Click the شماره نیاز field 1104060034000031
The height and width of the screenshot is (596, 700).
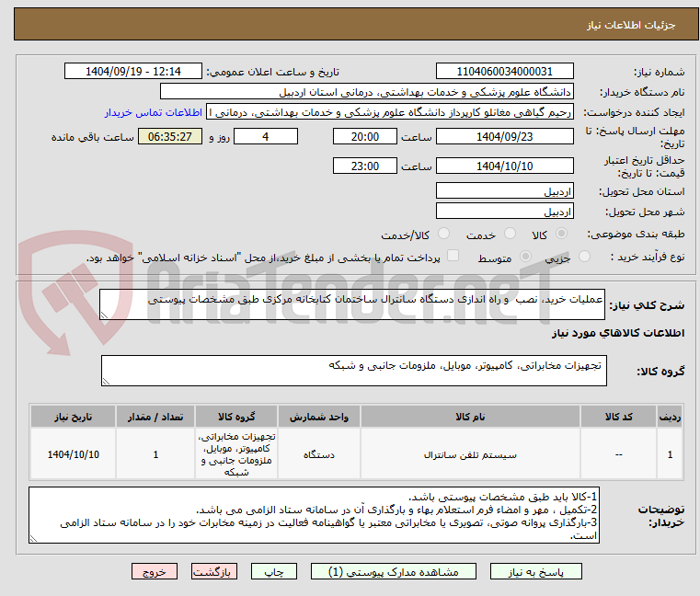504,71
